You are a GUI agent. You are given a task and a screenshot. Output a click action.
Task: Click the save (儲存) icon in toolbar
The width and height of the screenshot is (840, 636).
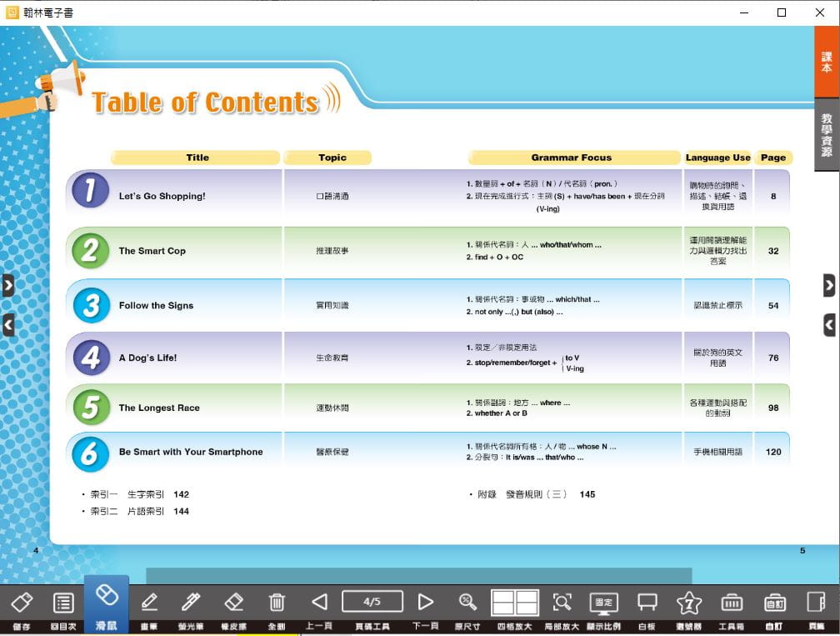(22, 603)
